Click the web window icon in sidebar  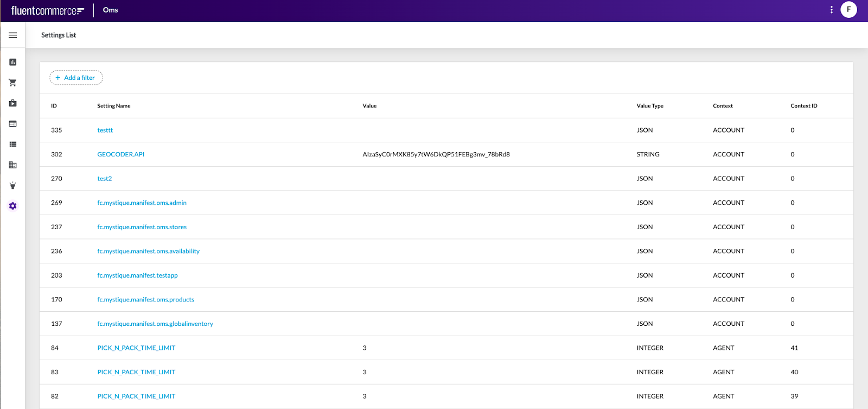12,124
